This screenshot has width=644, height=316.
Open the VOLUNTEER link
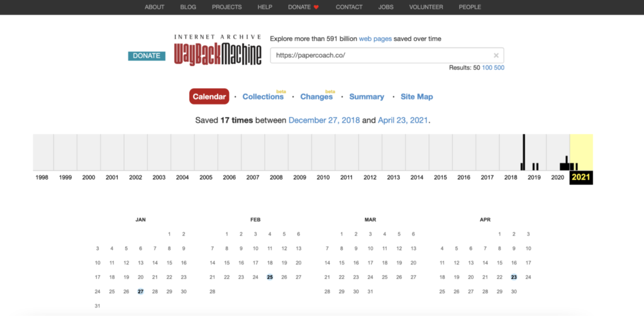tap(426, 7)
